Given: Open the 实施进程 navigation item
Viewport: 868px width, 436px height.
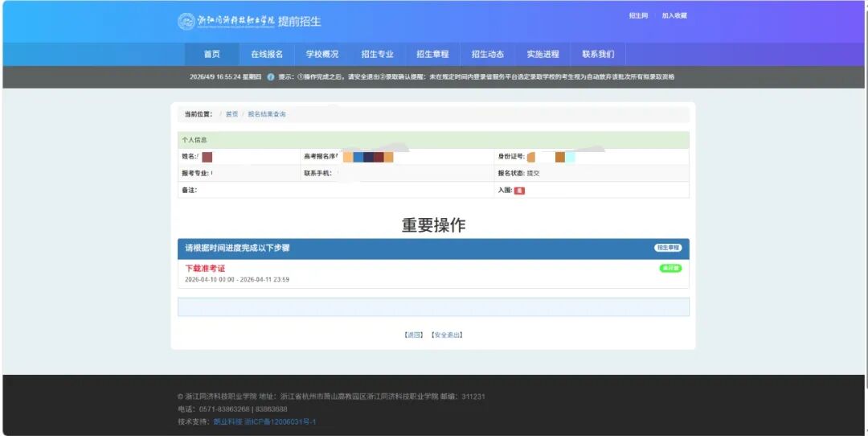Looking at the screenshot, I should click(x=542, y=55).
